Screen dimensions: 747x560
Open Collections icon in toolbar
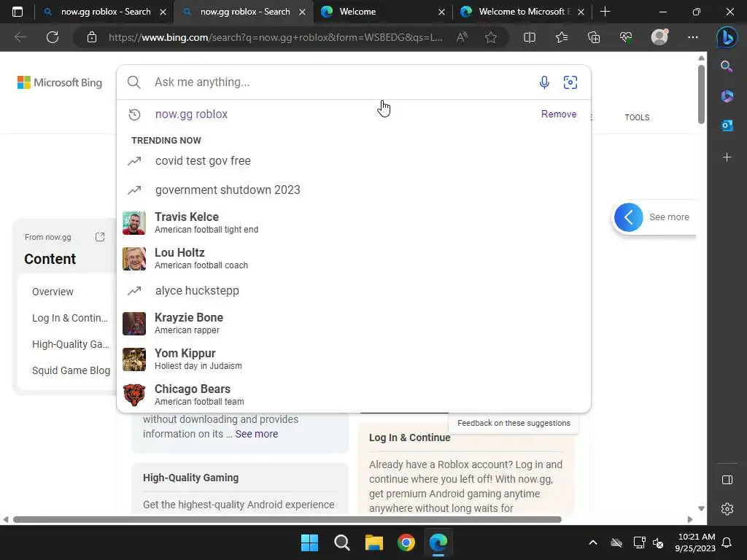[594, 37]
